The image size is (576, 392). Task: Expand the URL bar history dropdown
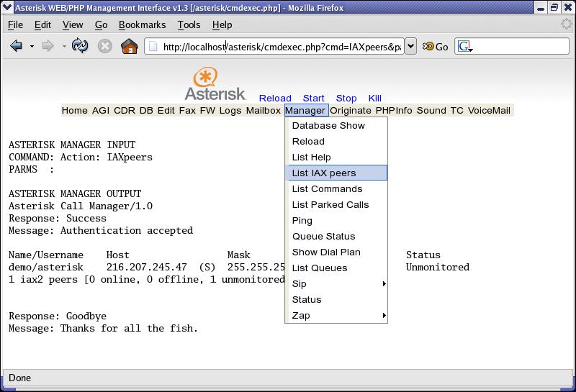click(x=410, y=47)
